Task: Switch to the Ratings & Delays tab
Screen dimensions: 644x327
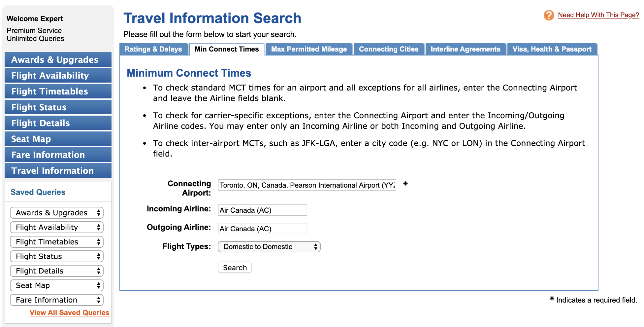Action: [153, 49]
